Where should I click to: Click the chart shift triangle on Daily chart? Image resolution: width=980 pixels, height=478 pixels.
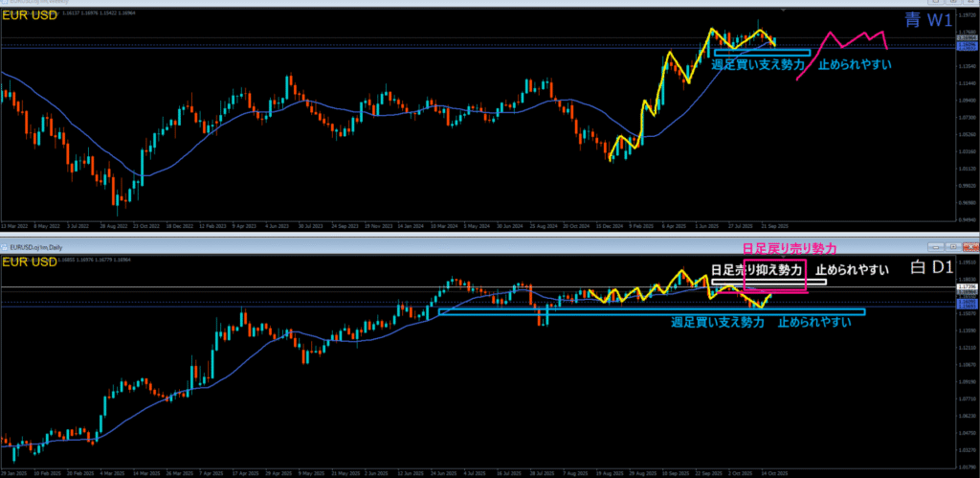pos(785,258)
